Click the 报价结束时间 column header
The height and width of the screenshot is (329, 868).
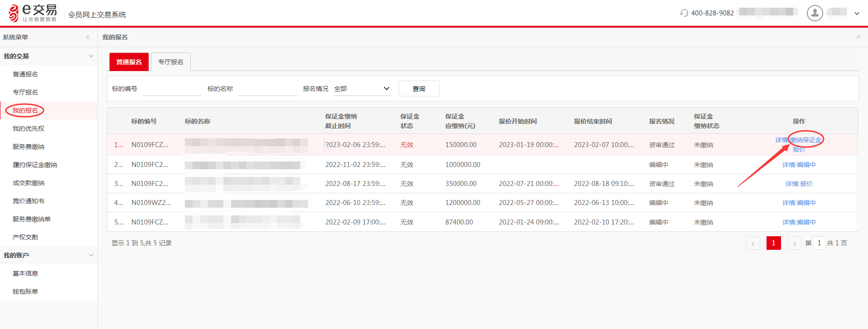tap(593, 121)
